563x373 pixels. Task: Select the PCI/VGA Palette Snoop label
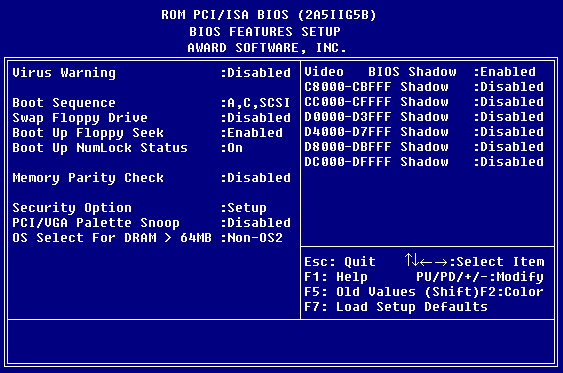click(x=96, y=223)
